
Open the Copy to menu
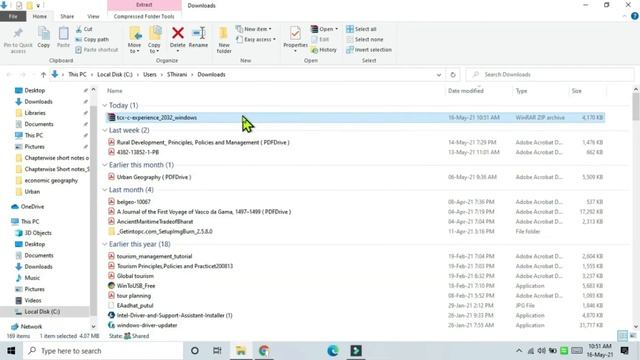154,40
